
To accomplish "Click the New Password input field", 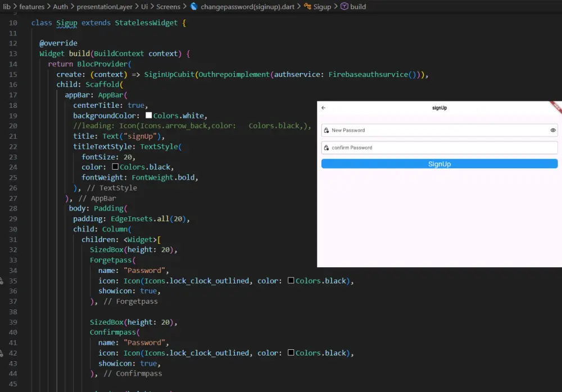I will 439,130.
